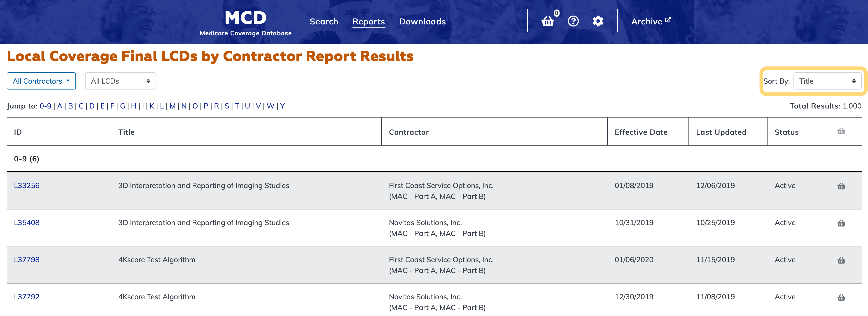Add L35408 to basket
The image size is (868, 316).
(841, 223)
